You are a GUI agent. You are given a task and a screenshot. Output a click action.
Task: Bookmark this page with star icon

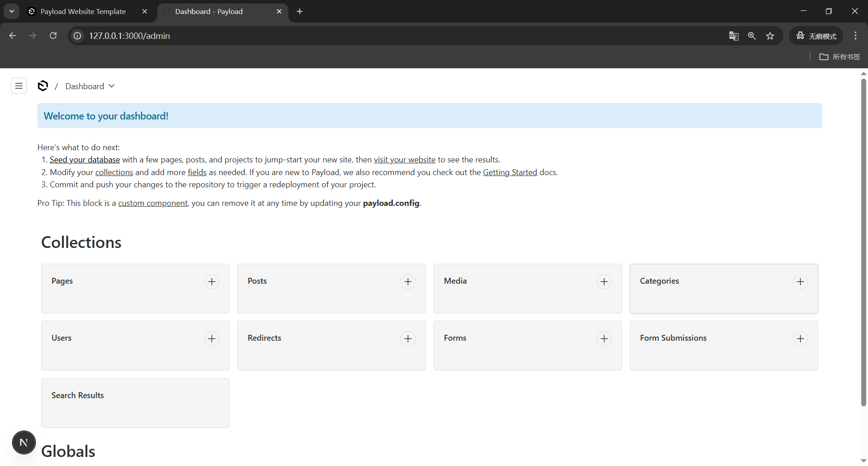coord(770,36)
